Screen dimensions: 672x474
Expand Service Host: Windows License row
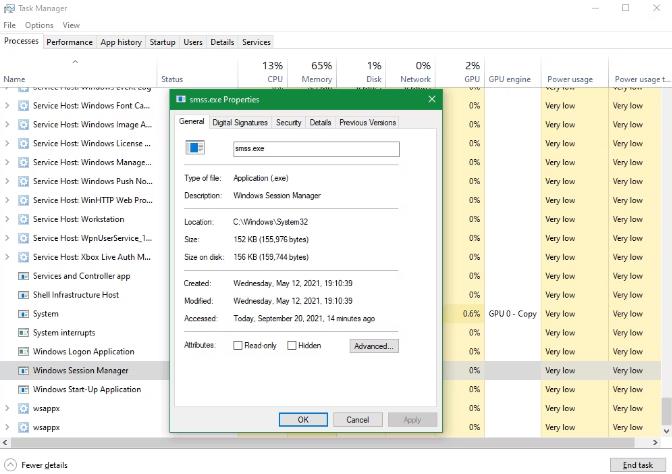(7, 143)
